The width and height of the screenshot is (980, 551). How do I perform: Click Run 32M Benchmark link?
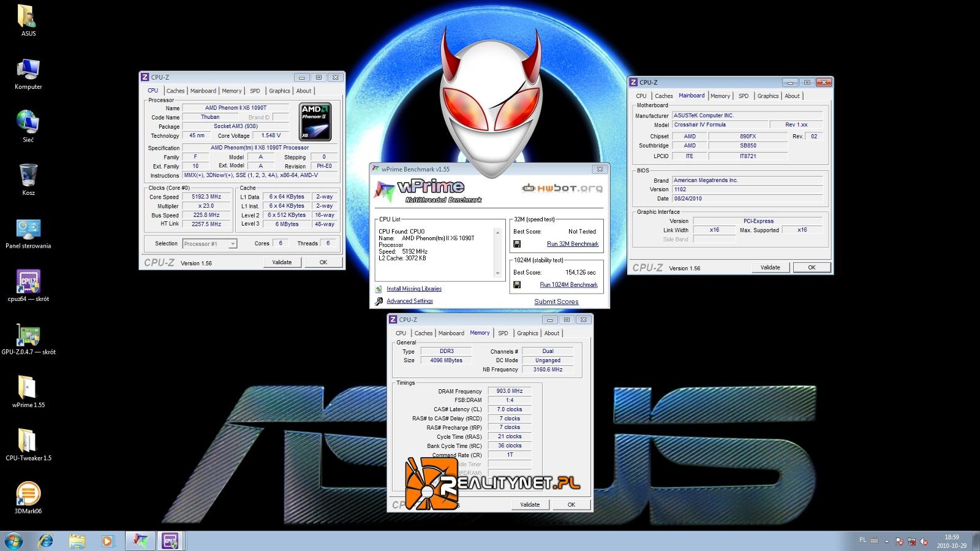[573, 244]
